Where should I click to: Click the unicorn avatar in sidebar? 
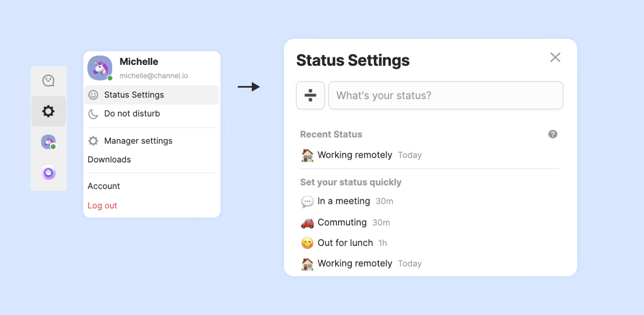[x=48, y=142]
